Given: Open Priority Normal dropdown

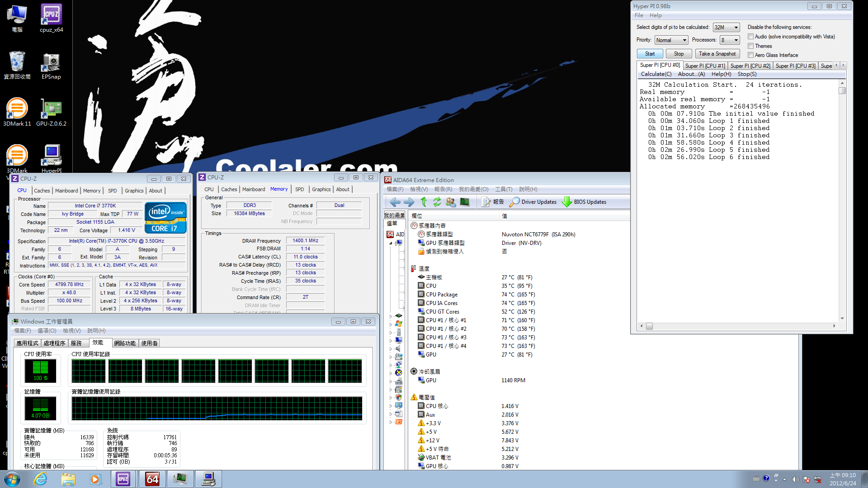Looking at the screenshot, I should pyautogui.click(x=671, y=40).
